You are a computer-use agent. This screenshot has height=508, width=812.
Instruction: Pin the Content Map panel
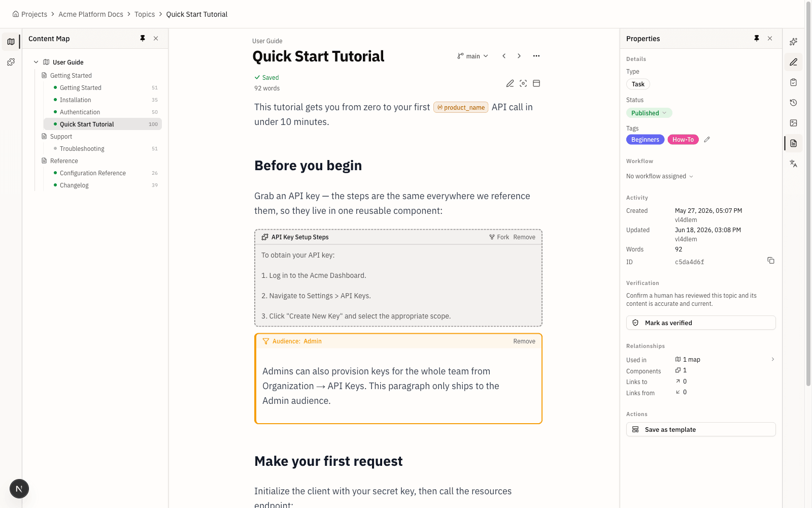pyautogui.click(x=143, y=39)
